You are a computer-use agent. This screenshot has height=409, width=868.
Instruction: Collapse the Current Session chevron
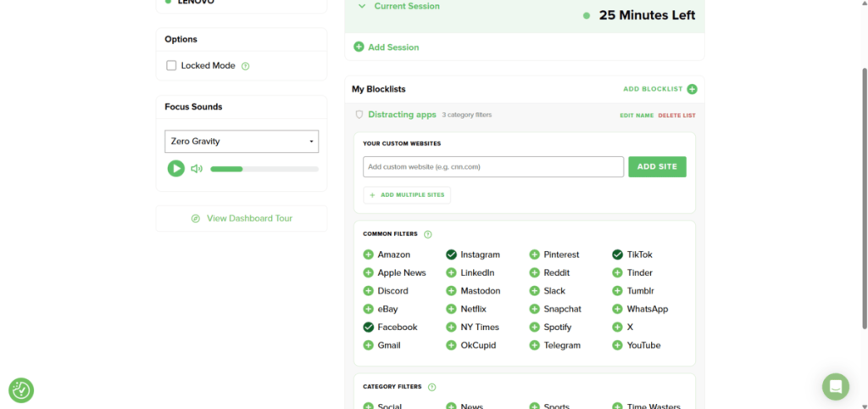(362, 6)
